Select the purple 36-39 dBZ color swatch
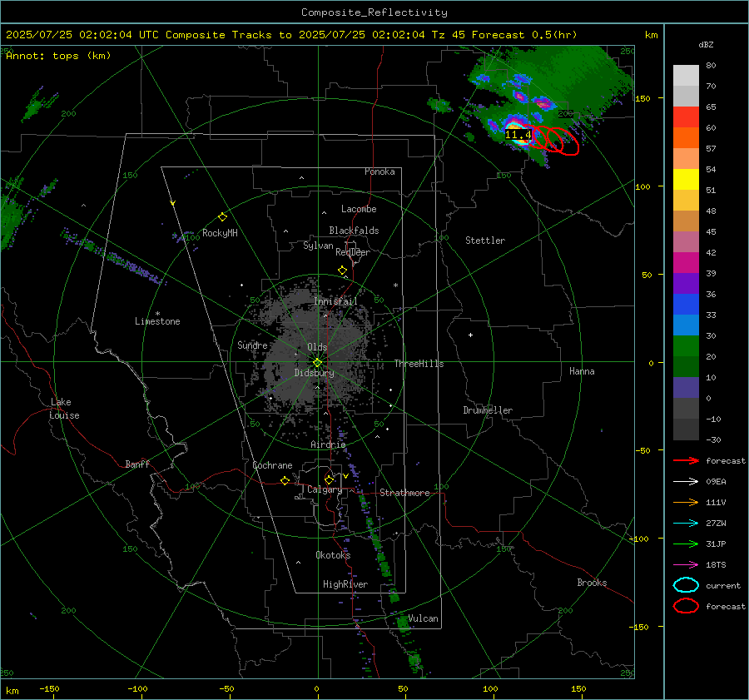Screen dimensions: 749x700 tap(686, 284)
